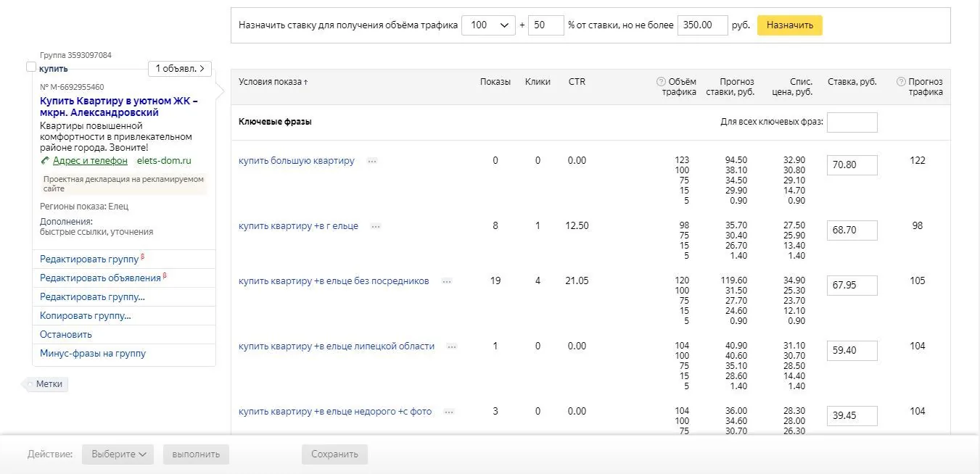Image resolution: width=980 pixels, height=474 pixels.
Task: Focus the max bid field showing 350.00
Action: coord(704,25)
